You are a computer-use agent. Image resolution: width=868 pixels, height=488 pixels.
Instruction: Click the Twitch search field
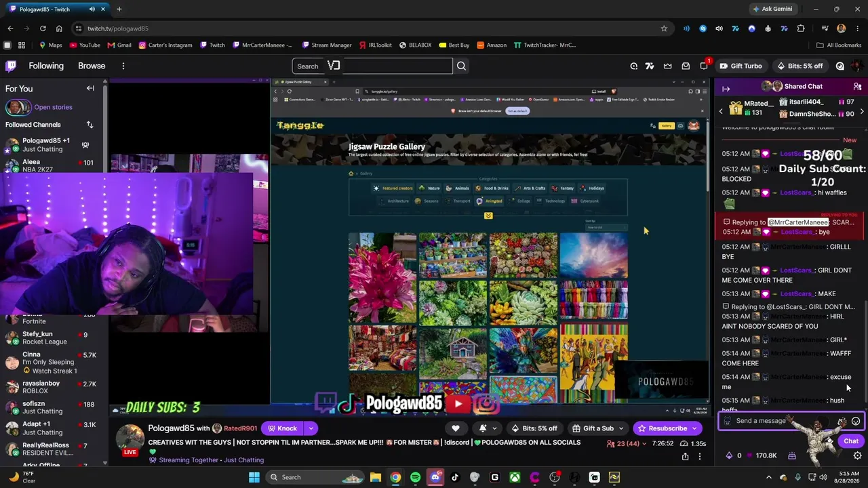click(372, 66)
